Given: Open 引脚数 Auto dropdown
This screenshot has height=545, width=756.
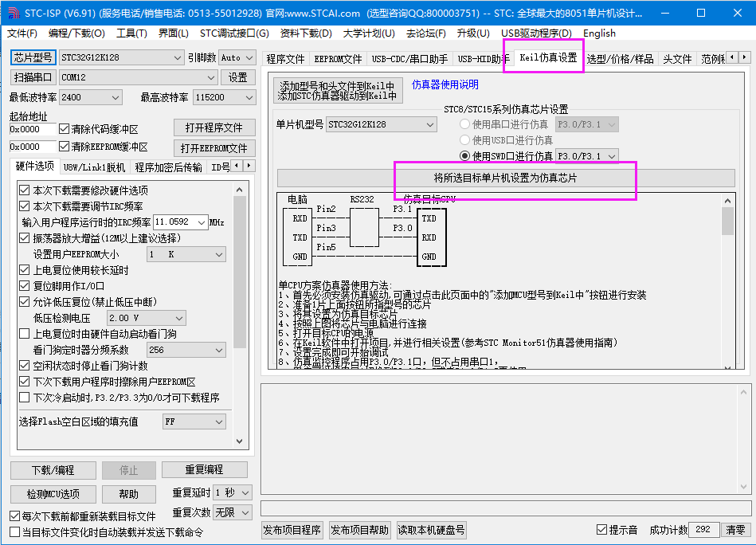Looking at the screenshot, I should [237, 57].
